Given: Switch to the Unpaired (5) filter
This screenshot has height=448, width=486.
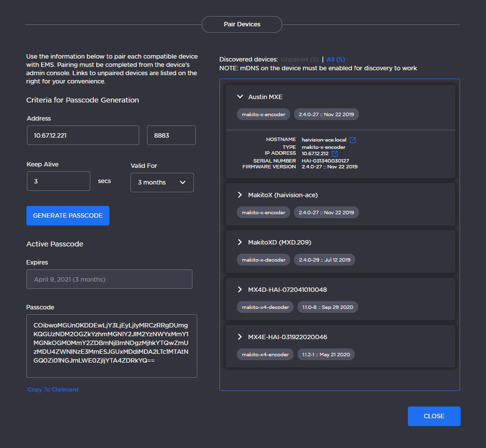Looking at the screenshot, I should (x=299, y=59).
